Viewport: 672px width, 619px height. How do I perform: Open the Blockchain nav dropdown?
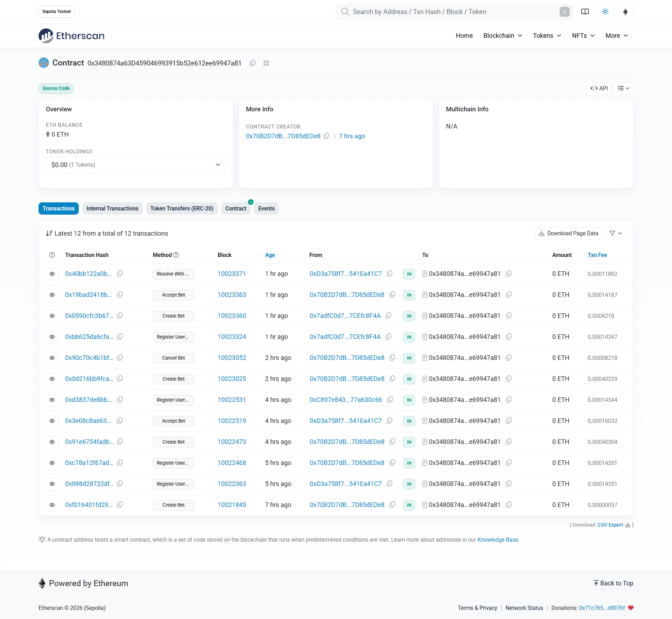(503, 36)
